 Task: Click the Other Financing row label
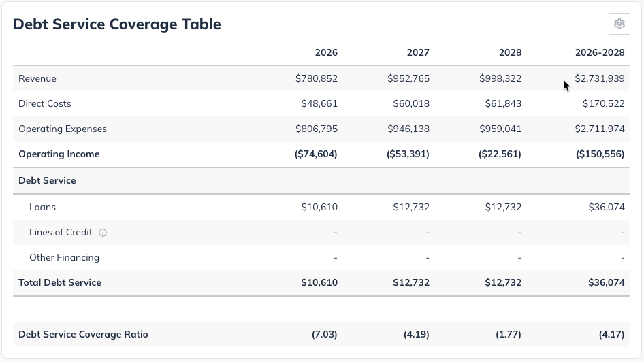64,257
